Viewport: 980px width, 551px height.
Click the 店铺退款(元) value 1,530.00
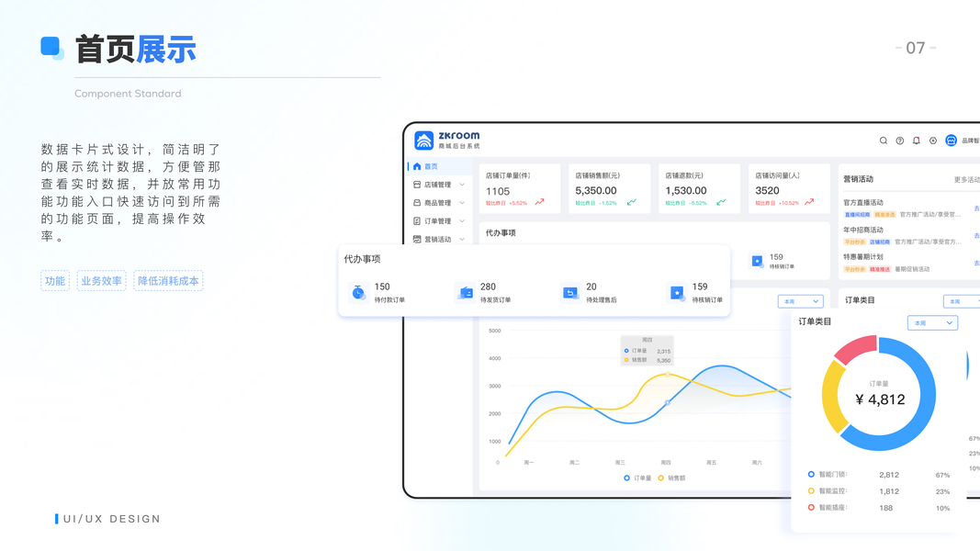pyautogui.click(x=685, y=190)
